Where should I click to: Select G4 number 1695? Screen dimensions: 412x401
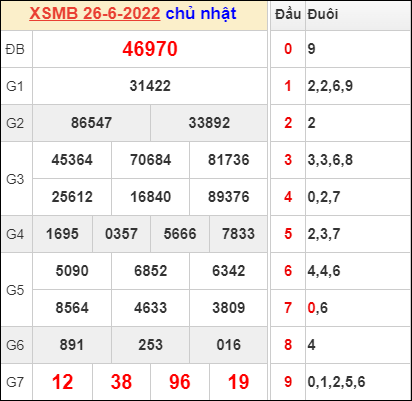[62, 234]
